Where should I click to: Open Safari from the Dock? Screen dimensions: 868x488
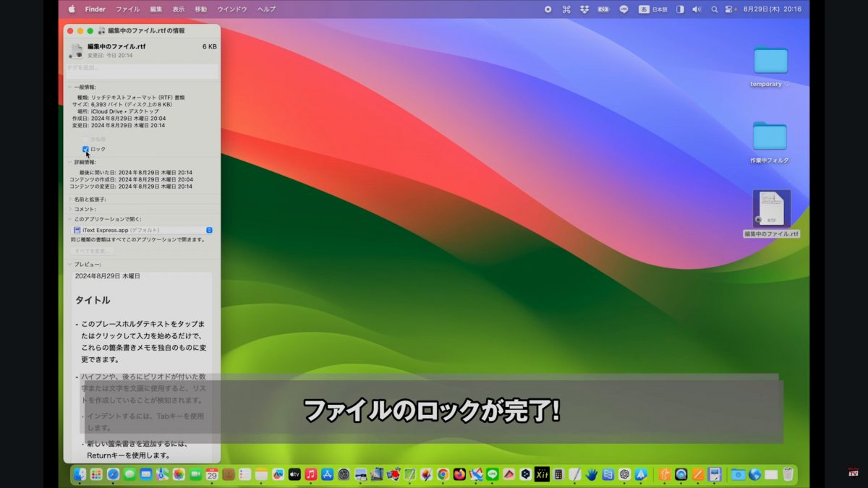(113, 474)
